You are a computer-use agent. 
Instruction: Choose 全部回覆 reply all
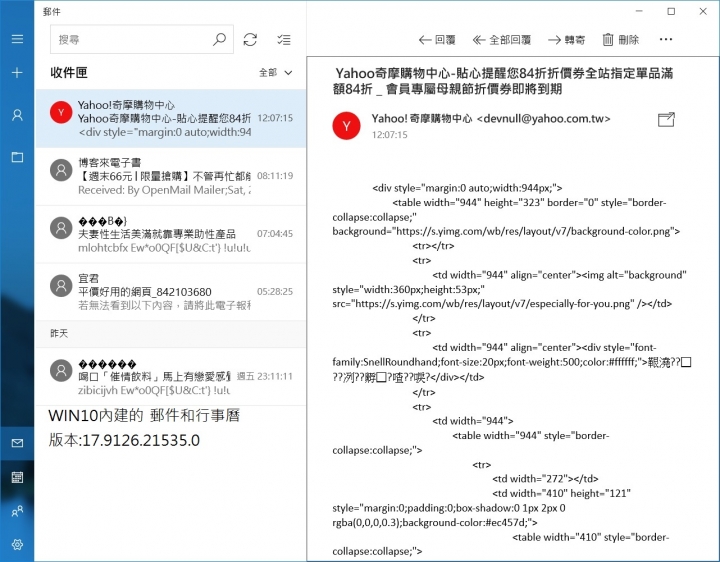click(x=502, y=40)
